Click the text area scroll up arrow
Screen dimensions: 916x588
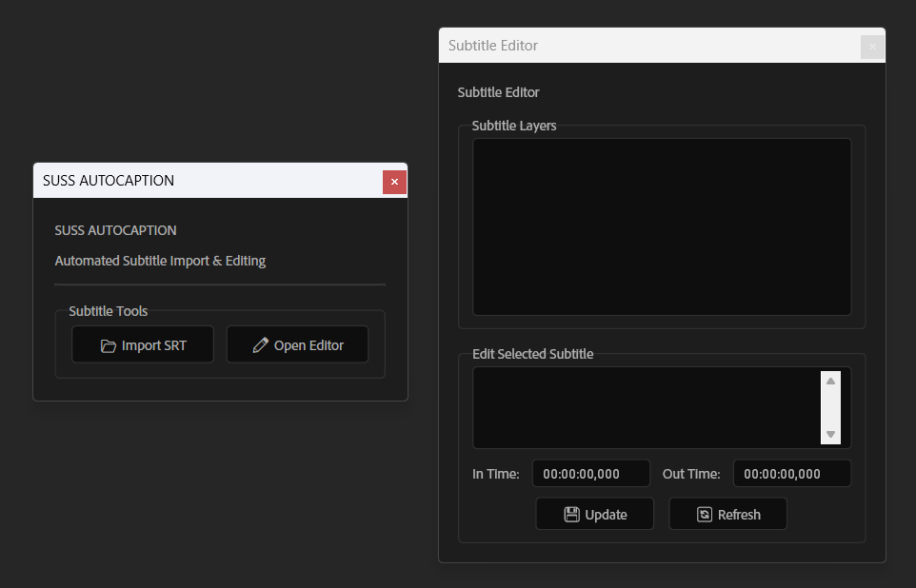(830, 381)
